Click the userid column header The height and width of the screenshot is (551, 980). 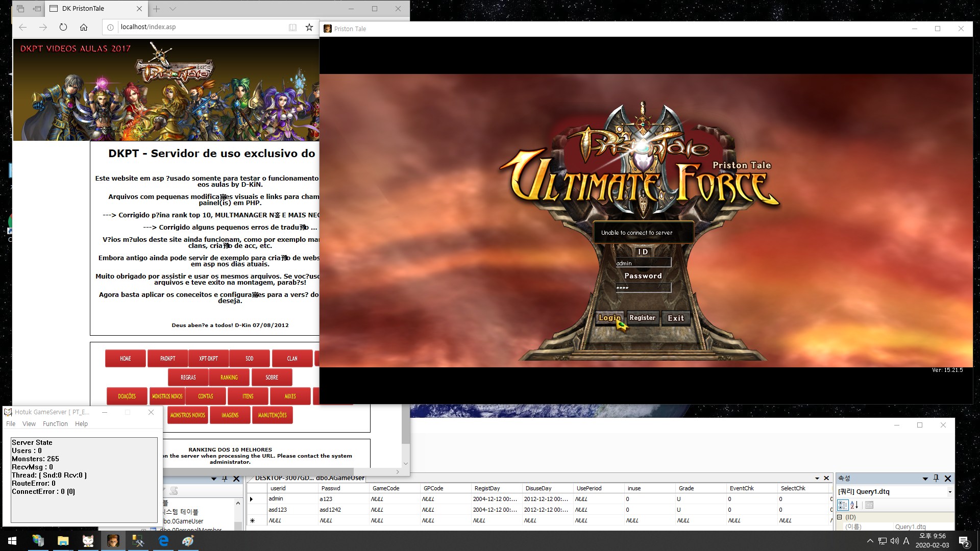click(x=292, y=488)
